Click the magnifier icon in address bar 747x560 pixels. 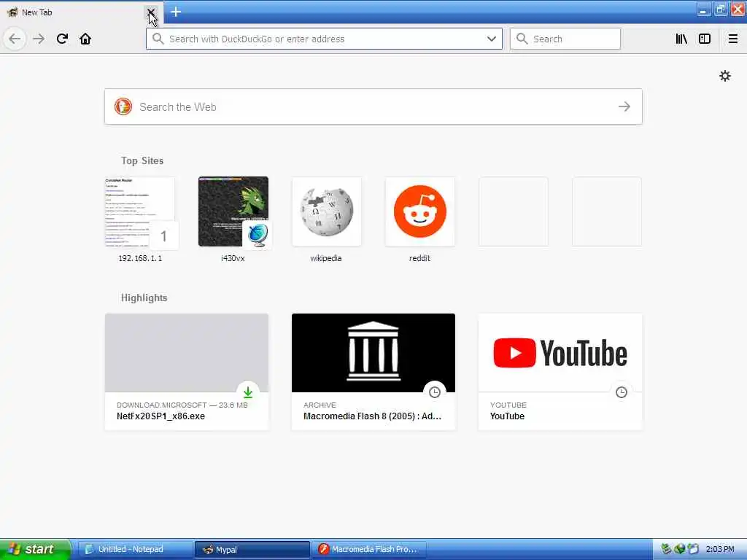tap(158, 39)
